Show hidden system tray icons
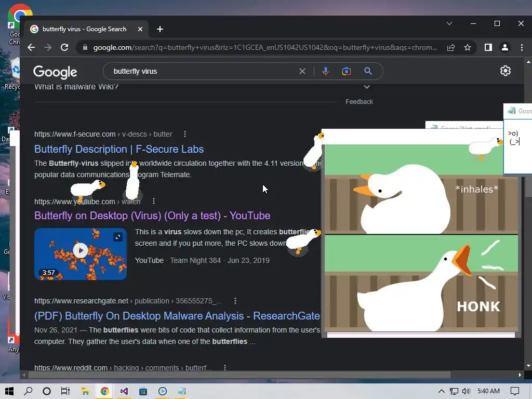532x399 pixels. 442,391
